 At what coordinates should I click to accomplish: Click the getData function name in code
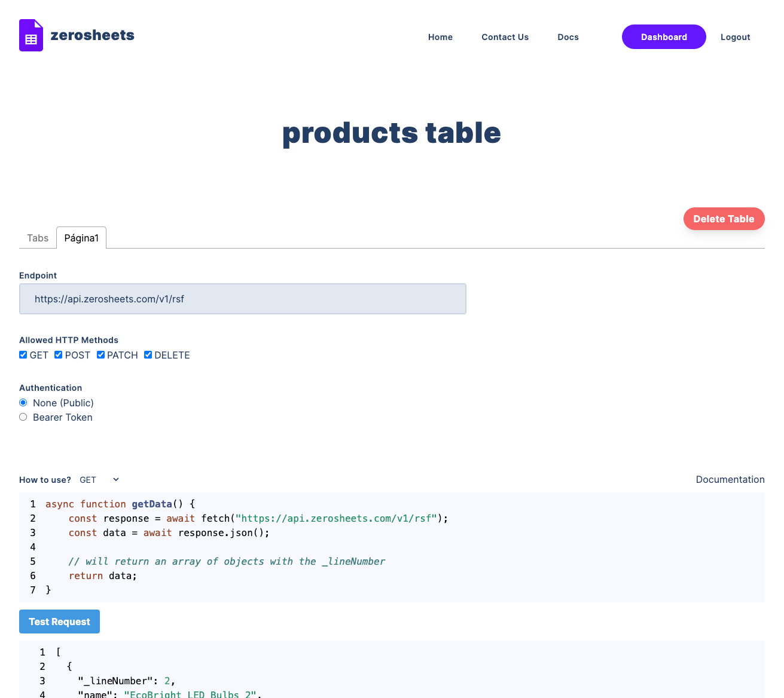152,504
